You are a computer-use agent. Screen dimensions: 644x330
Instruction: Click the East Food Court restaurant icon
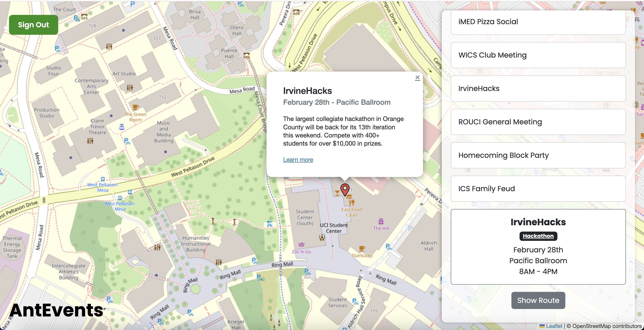point(352,202)
